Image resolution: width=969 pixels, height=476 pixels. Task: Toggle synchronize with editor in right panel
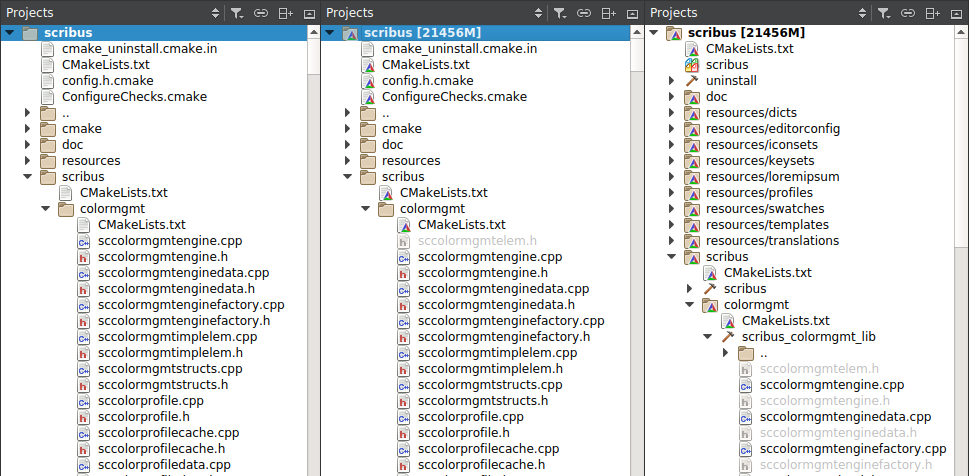908,13
